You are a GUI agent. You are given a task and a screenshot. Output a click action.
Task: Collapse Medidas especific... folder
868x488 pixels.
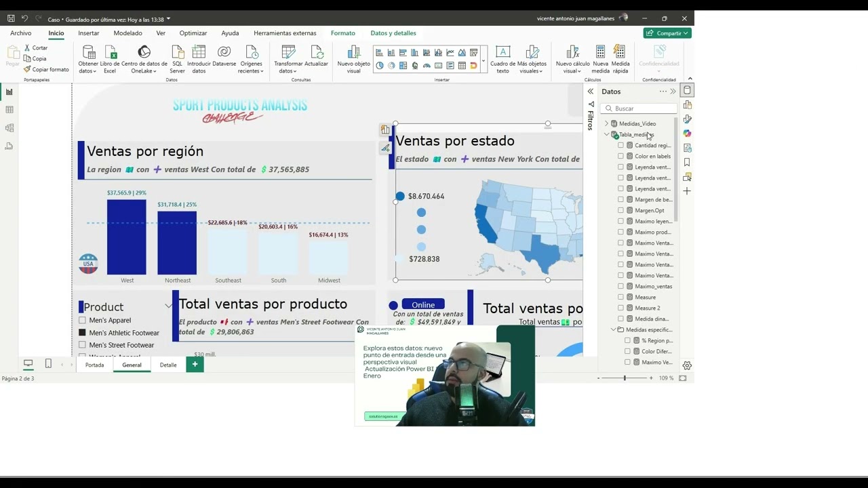pos(614,330)
